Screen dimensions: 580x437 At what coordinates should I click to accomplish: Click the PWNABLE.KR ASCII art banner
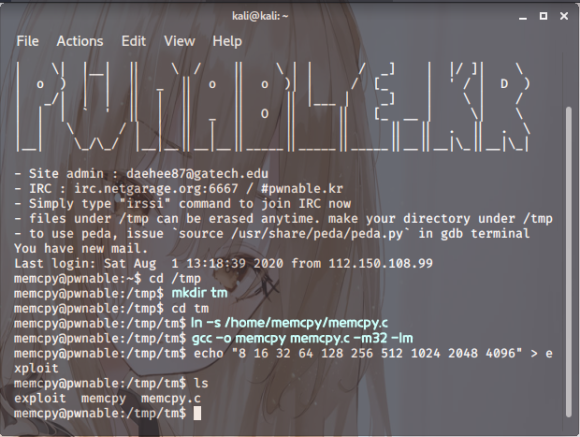point(273,107)
